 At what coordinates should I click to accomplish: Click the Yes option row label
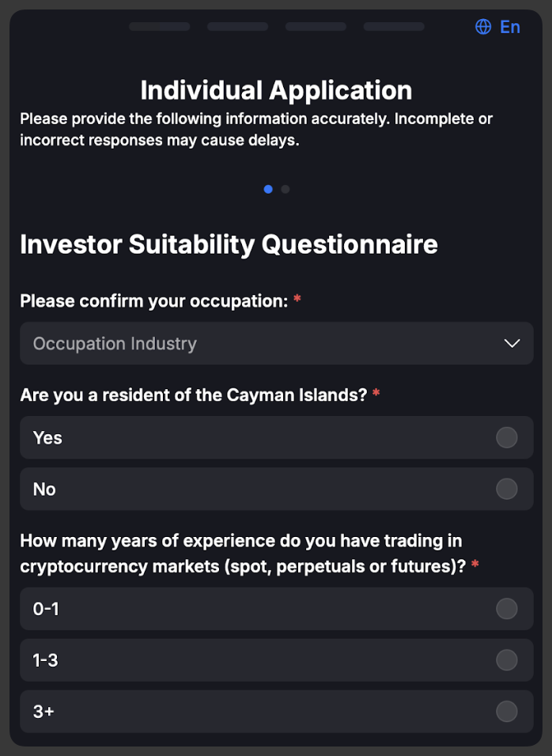point(47,438)
